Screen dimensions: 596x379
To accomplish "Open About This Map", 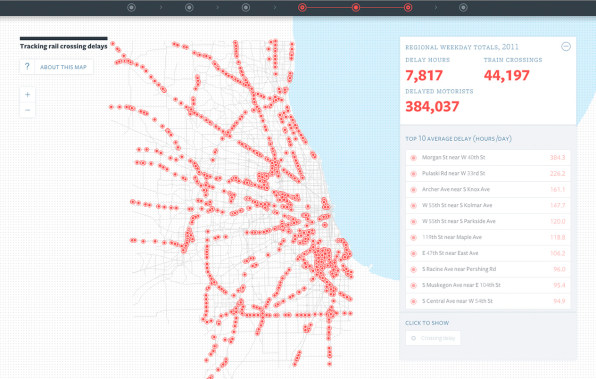I will pos(63,67).
